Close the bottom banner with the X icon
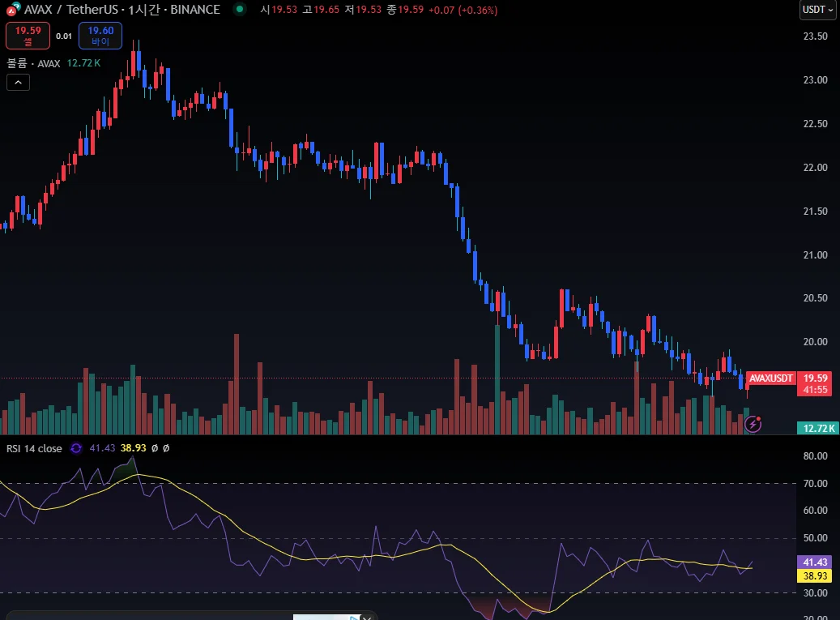The image size is (840, 620). point(366,618)
